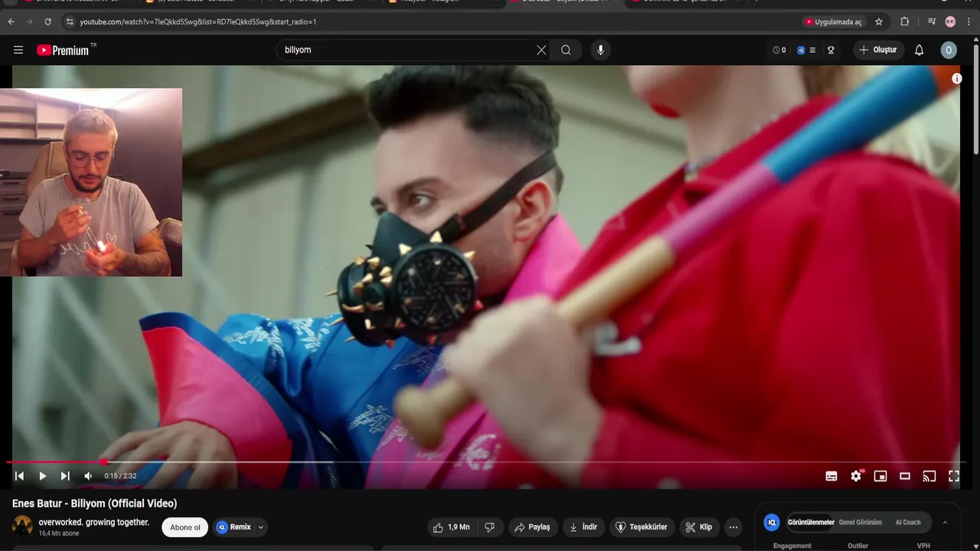Create a clip with Klip

pos(699,527)
